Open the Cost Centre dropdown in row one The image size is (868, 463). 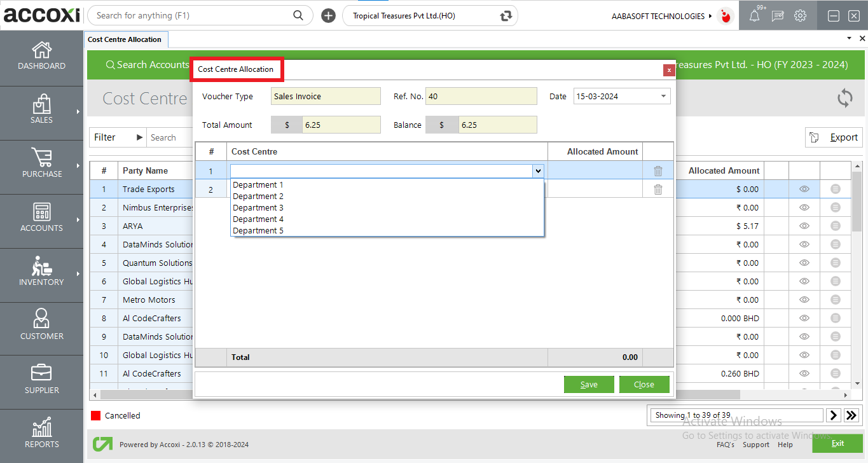click(x=538, y=170)
